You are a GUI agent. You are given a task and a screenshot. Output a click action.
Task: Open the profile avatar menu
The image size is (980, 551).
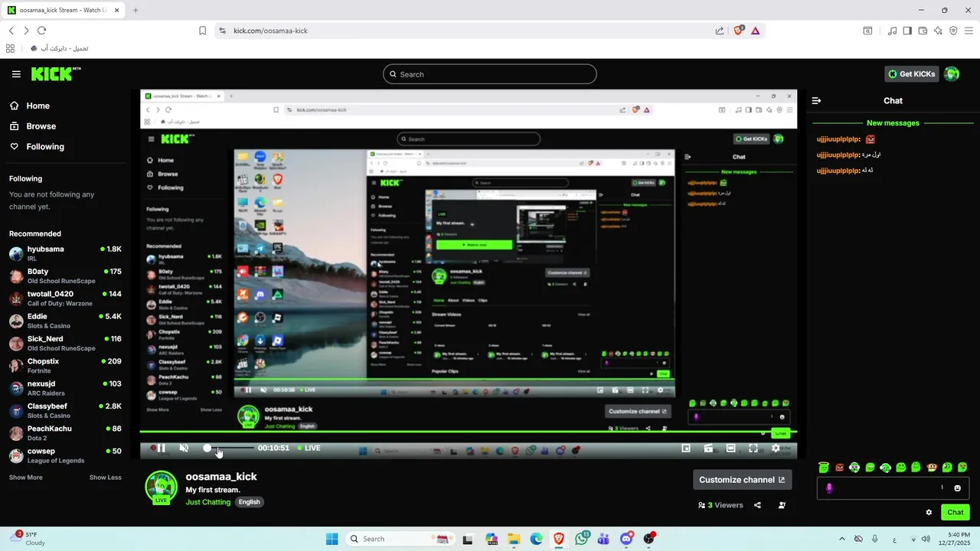click(x=952, y=74)
